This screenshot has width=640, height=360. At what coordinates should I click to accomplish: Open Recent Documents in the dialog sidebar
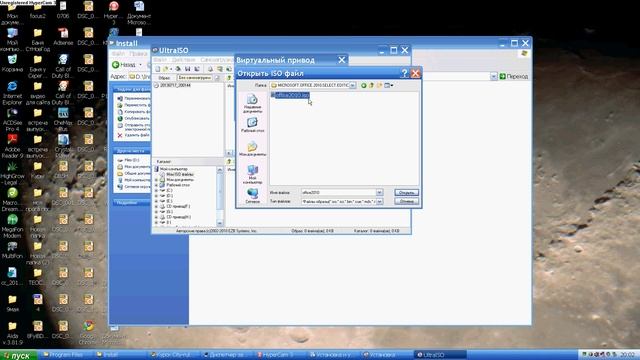[252, 103]
